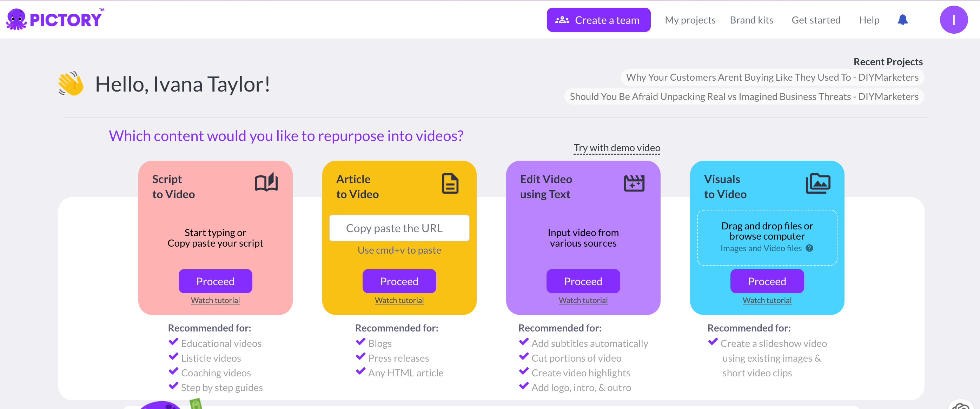Click the drag and drop files upload area
Viewport: 980px width, 409px height.
[x=767, y=232]
